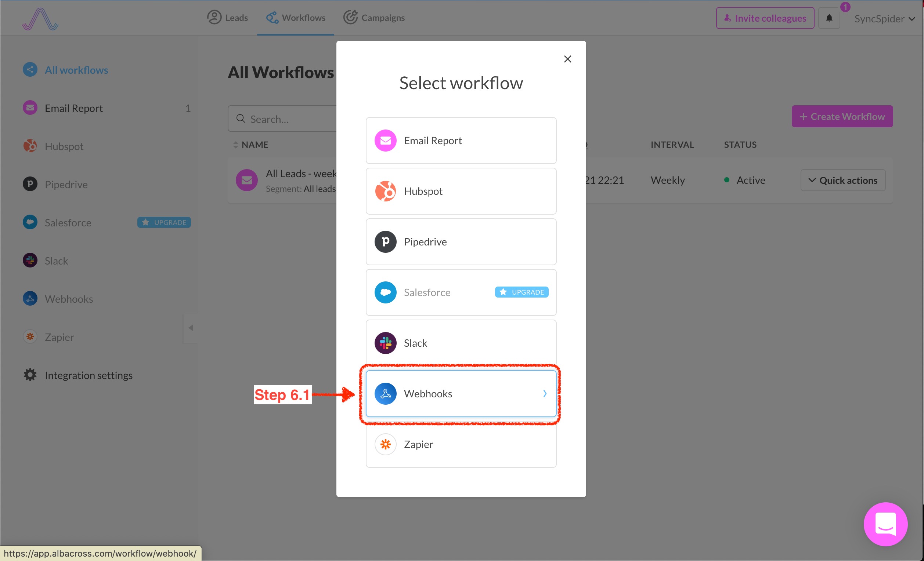Close the Select workflow dialog
This screenshot has height=561, width=924.
click(x=568, y=59)
